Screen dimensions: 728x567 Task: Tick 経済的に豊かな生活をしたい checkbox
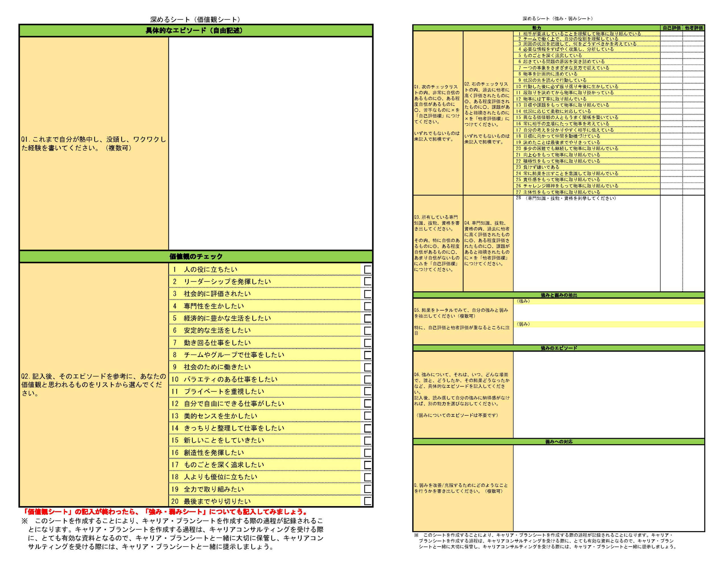tap(368, 318)
